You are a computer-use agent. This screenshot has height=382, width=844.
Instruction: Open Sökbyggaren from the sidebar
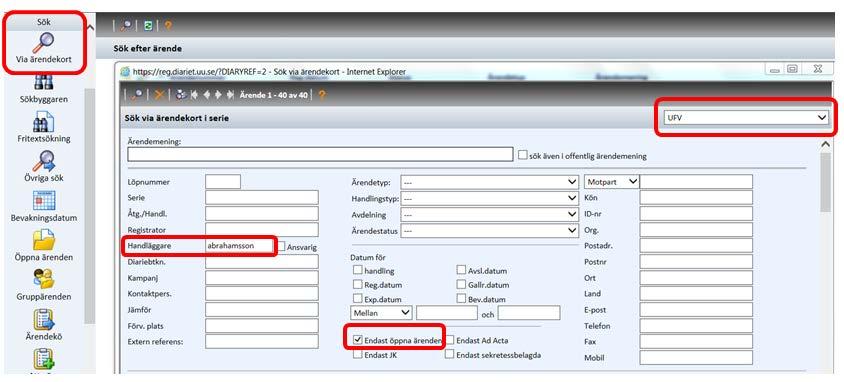tap(43, 89)
